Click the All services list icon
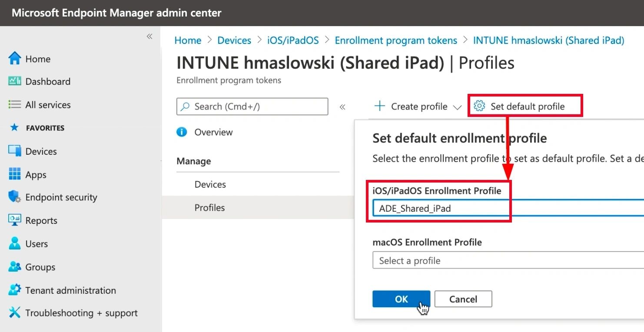This screenshot has height=332, width=644. (x=15, y=105)
